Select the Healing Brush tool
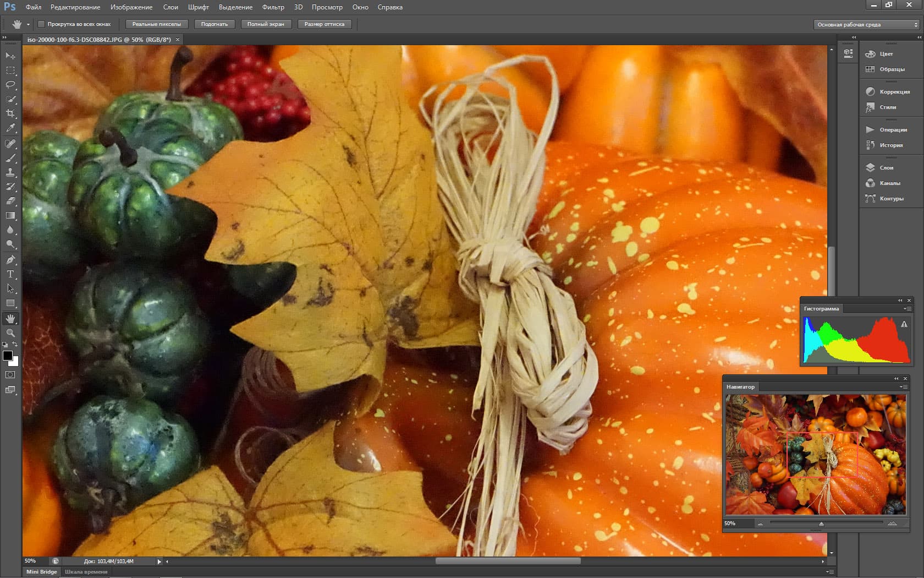 point(10,144)
